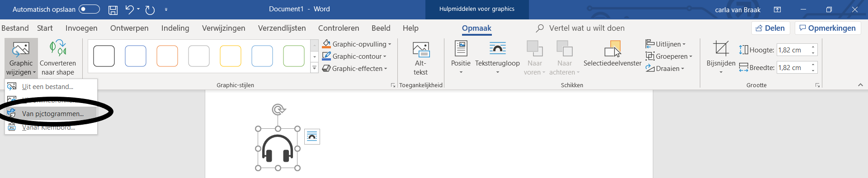868x178 pixels.
Task: Expand the Graphic-stijlen gallery more arrow
Action: (x=314, y=68)
